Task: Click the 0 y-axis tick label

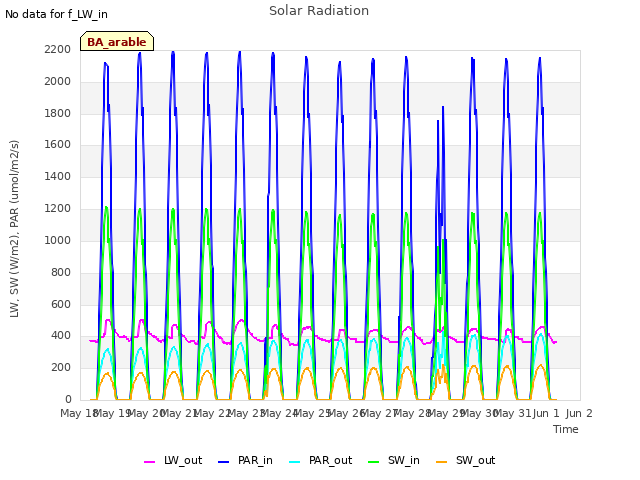Action: (x=68, y=400)
